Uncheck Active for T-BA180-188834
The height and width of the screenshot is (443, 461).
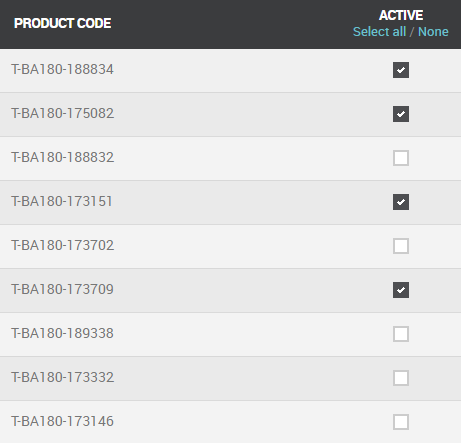[401, 70]
